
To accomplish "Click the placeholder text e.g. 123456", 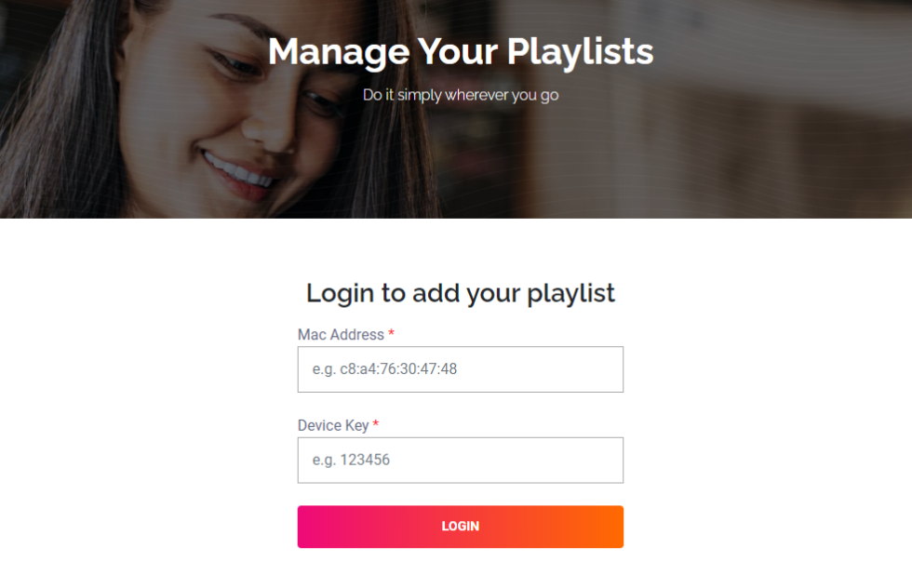I will click(x=351, y=460).
